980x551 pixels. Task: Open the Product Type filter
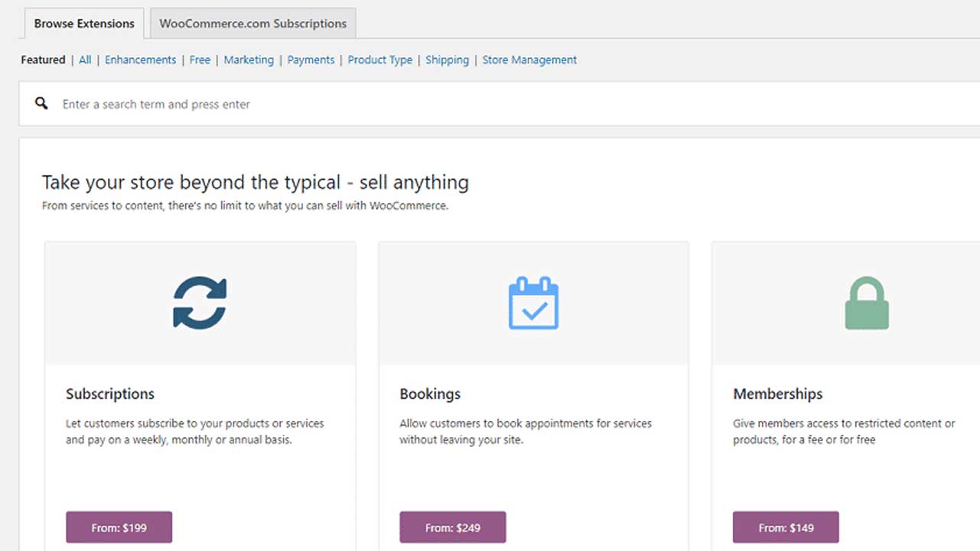click(380, 60)
